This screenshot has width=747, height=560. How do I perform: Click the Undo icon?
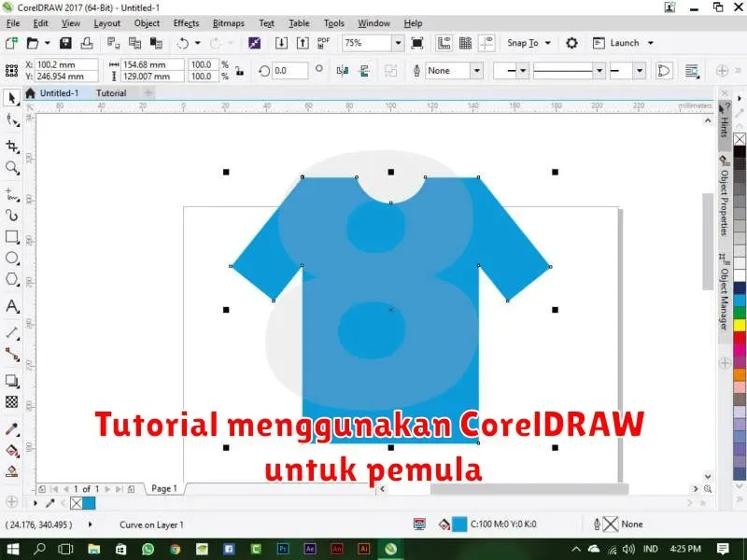(182, 43)
